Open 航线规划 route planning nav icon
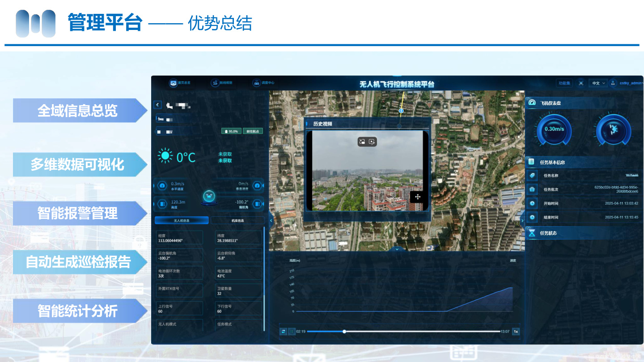Viewport: 644px width, 362px height. click(x=215, y=83)
